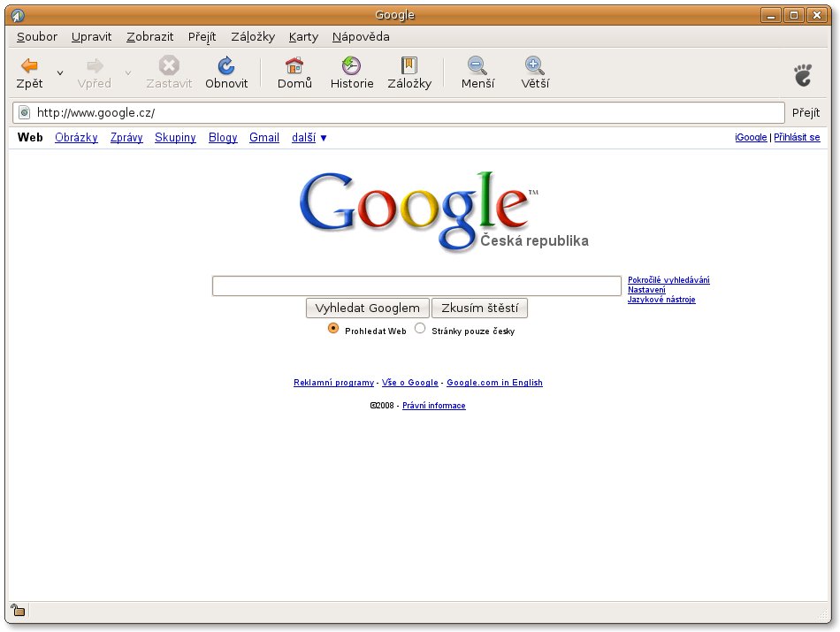840x632 pixels.
Task: Open the Vše o Google link
Action: click(409, 383)
